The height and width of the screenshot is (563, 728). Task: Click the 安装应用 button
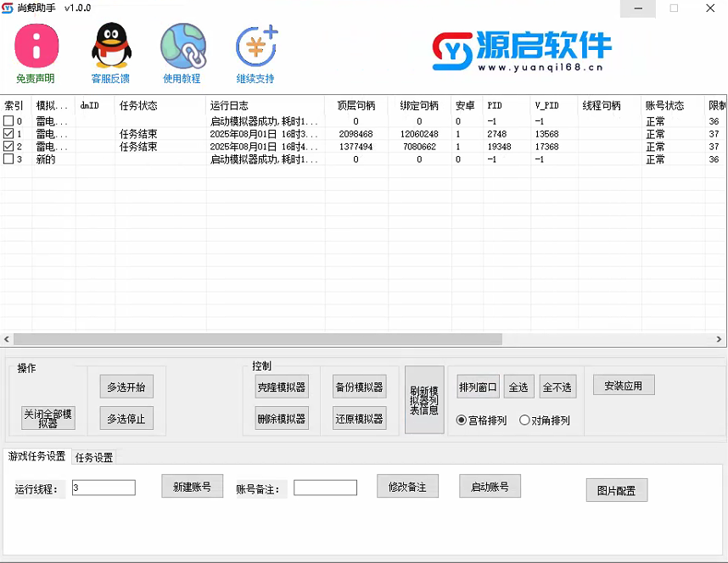[624, 385]
